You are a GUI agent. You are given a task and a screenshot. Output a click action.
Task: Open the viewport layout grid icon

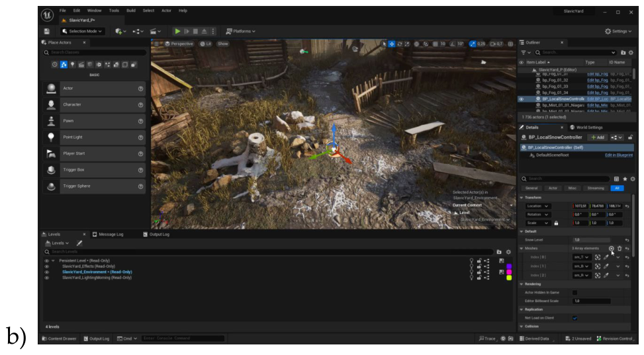point(510,44)
